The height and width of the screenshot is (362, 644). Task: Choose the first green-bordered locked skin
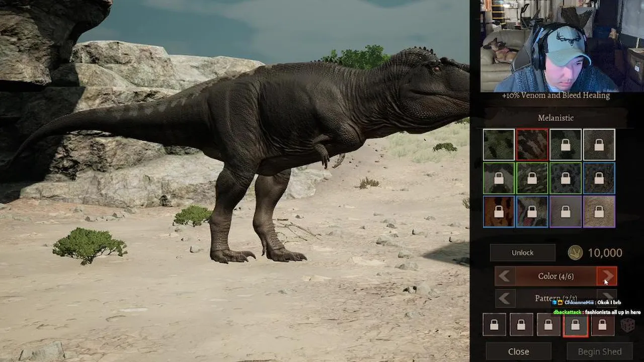[x=499, y=177]
